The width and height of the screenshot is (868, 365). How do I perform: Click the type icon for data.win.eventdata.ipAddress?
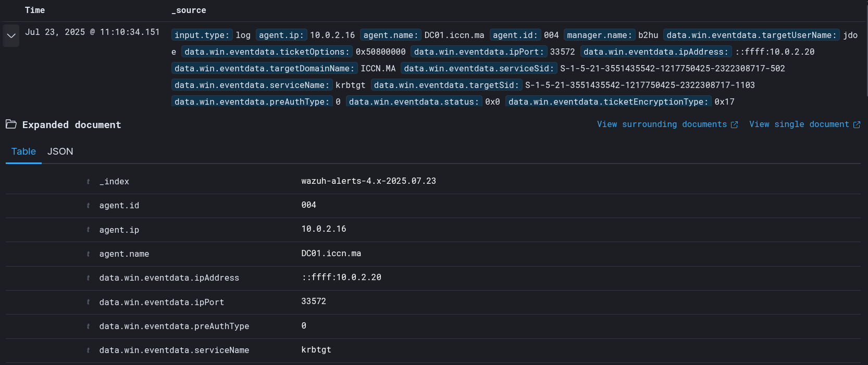click(x=88, y=278)
